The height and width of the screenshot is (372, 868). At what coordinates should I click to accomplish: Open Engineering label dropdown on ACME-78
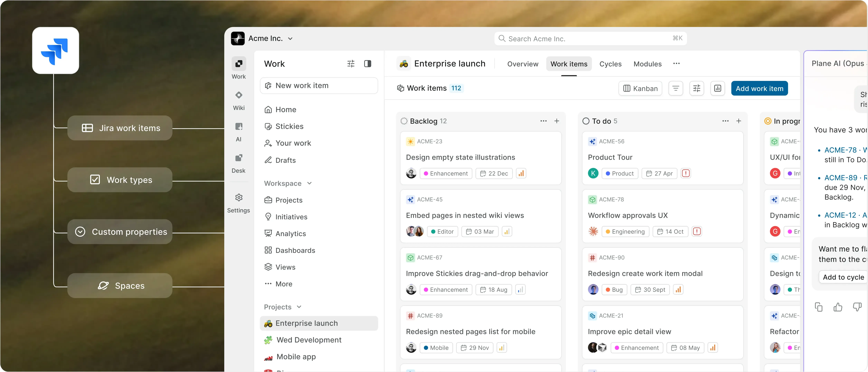click(x=625, y=231)
